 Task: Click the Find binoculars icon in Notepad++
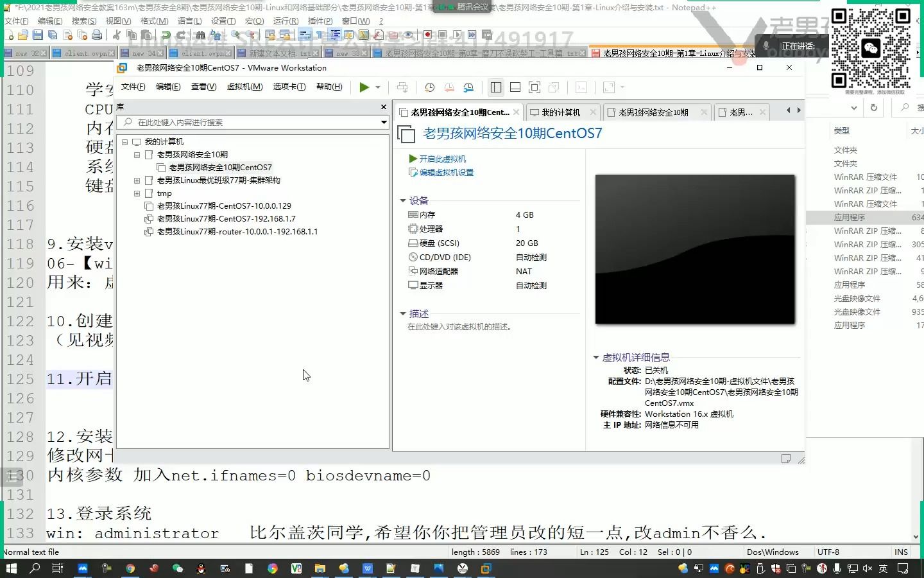(x=201, y=35)
